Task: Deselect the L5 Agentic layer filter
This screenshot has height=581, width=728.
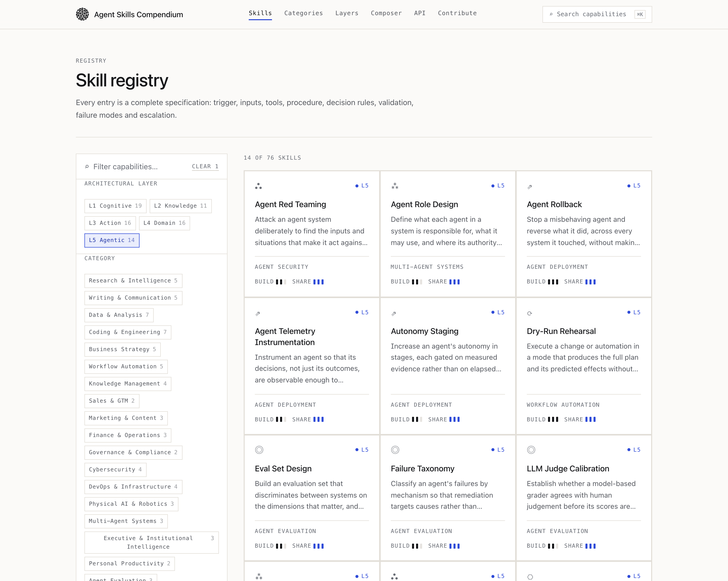Action: pyautogui.click(x=112, y=240)
